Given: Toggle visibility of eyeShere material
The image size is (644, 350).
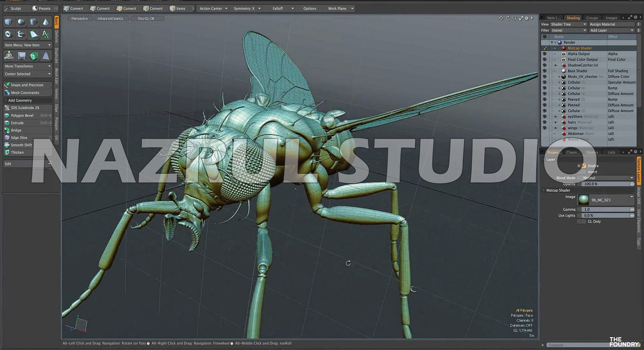Looking at the screenshot, I should tap(544, 116).
